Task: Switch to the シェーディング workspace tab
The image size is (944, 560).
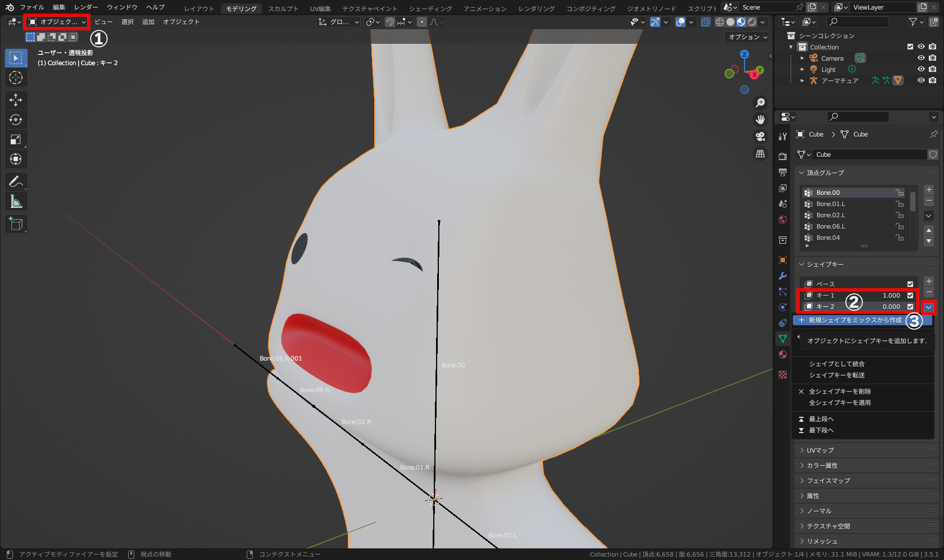Action: [x=430, y=8]
